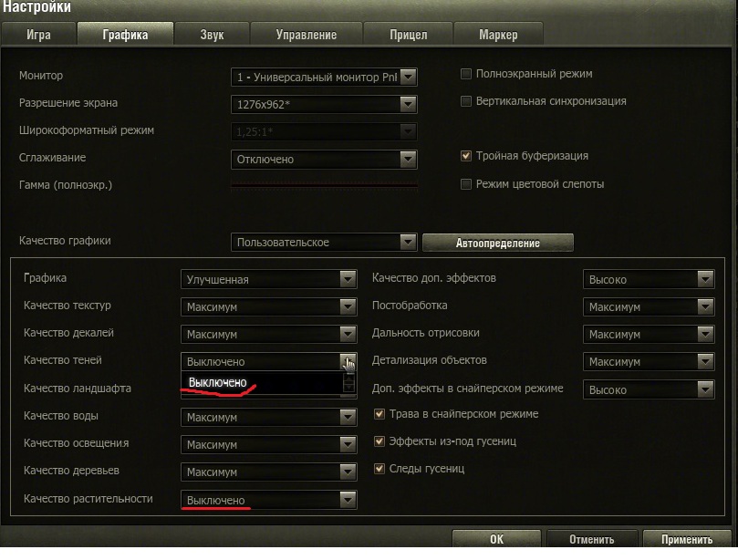Open Детализация объектов dropdown

[649, 361]
